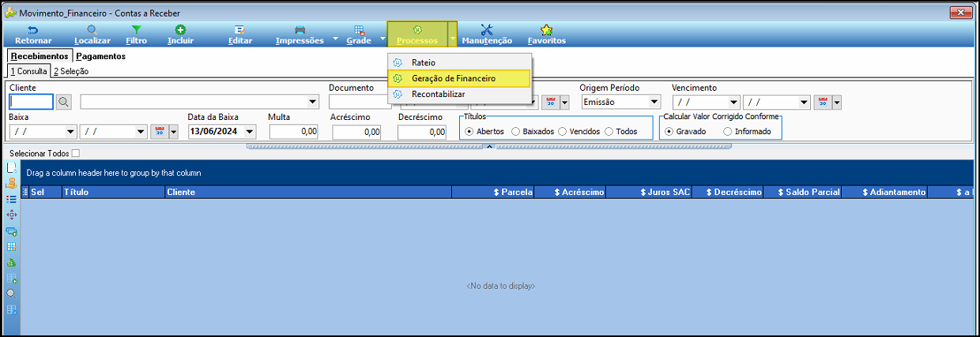Screen dimensions: 980x337
Task: Open the 2 Seleção subtab
Action: point(71,71)
